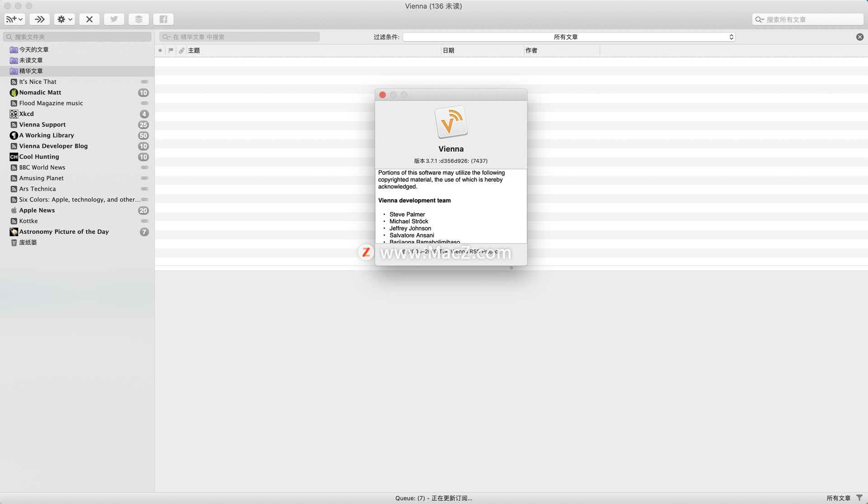Click 所有文章 label in status bar
The height and width of the screenshot is (504, 868).
coord(838,498)
